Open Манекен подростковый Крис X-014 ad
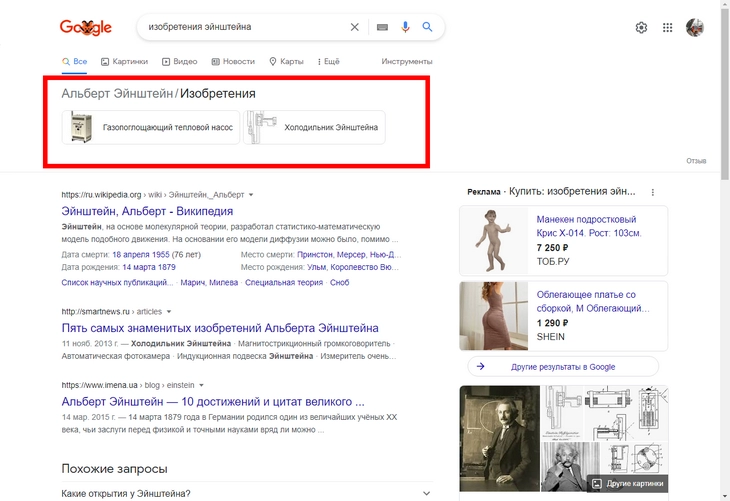 (x=589, y=226)
